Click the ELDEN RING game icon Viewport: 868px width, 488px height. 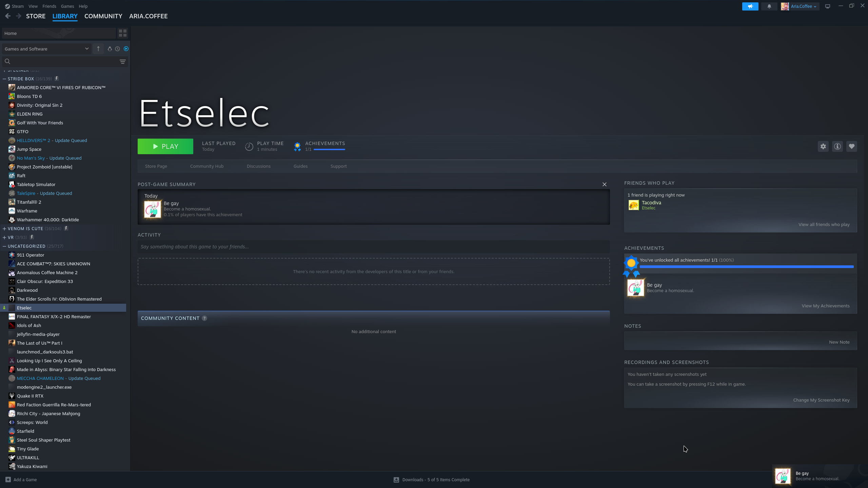tap(12, 114)
